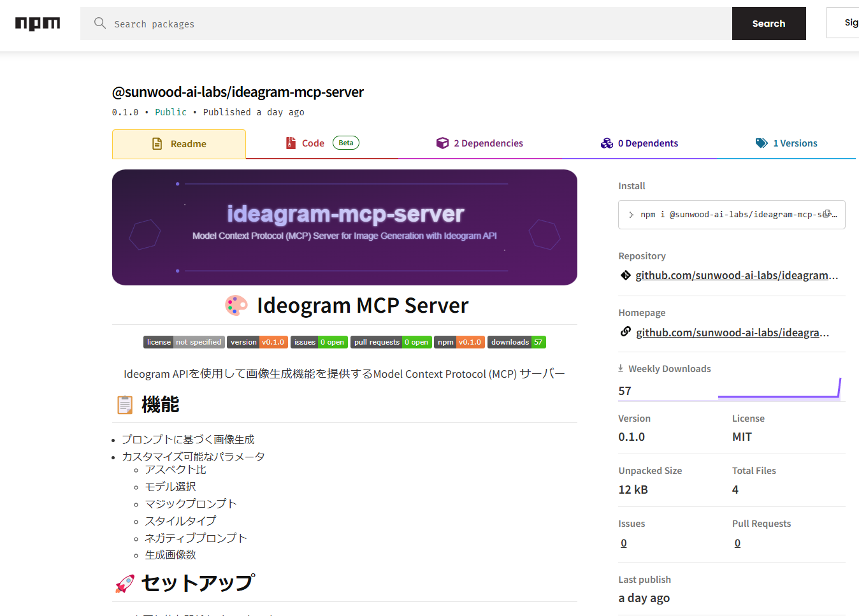Image resolution: width=859 pixels, height=616 pixels.
Task: Click the search magnifier icon
Action: 99,24
